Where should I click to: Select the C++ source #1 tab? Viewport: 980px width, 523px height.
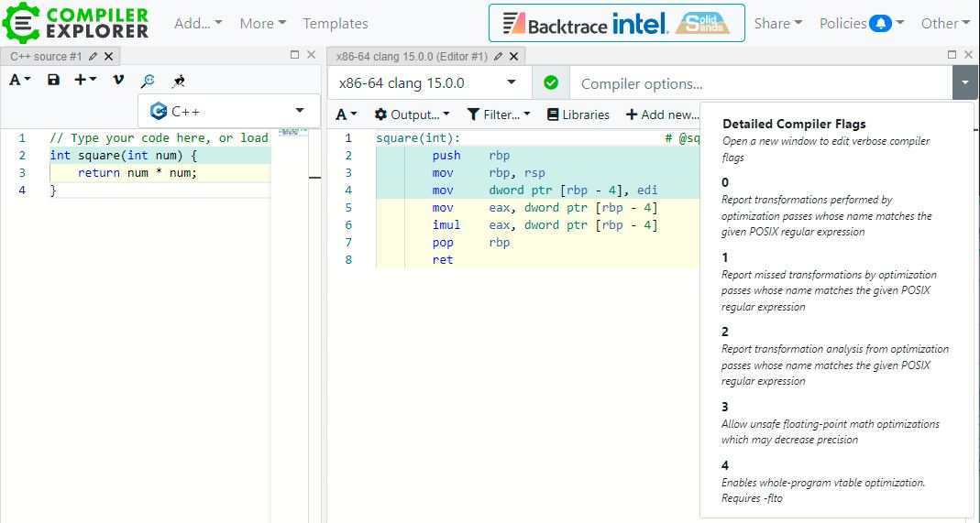46,56
